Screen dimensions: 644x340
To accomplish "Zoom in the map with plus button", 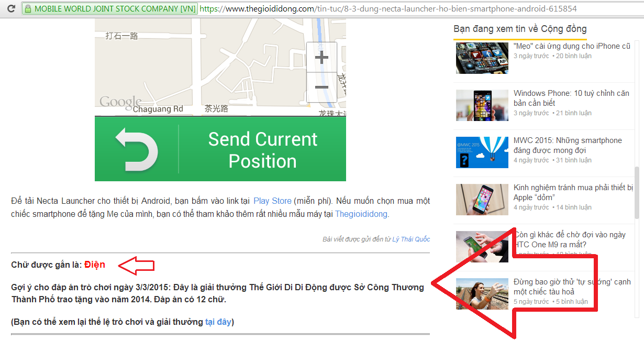I will (321, 57).
